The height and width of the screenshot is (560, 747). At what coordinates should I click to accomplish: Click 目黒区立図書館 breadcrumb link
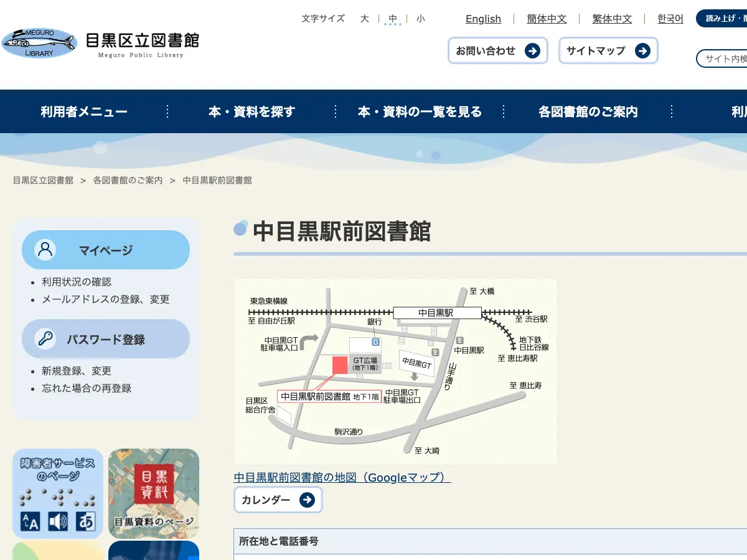pos(43,180)
